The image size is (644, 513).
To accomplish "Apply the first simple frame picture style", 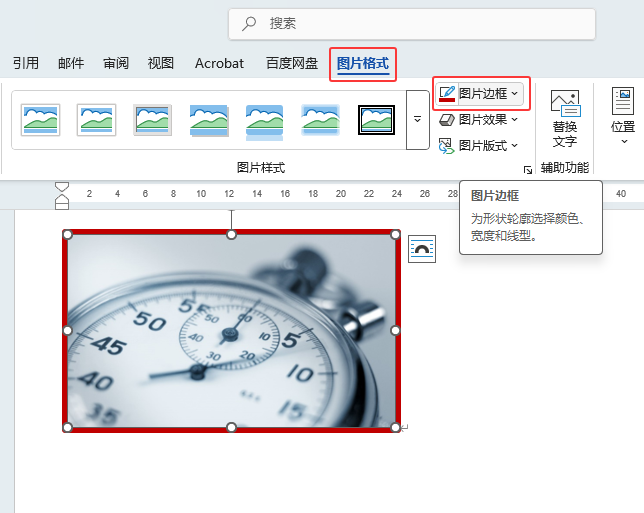I will click(40, 120).
